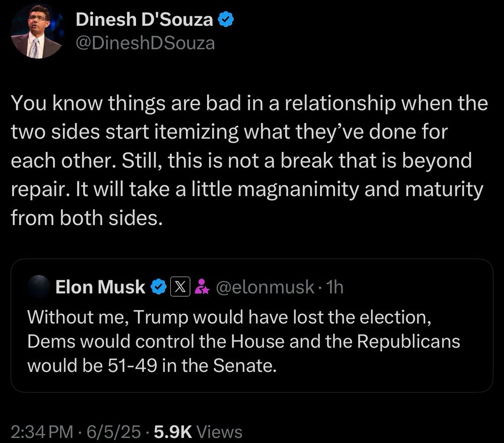Click the X affiliate badge icon
The image size is (504, 443).
click(180, 286)
